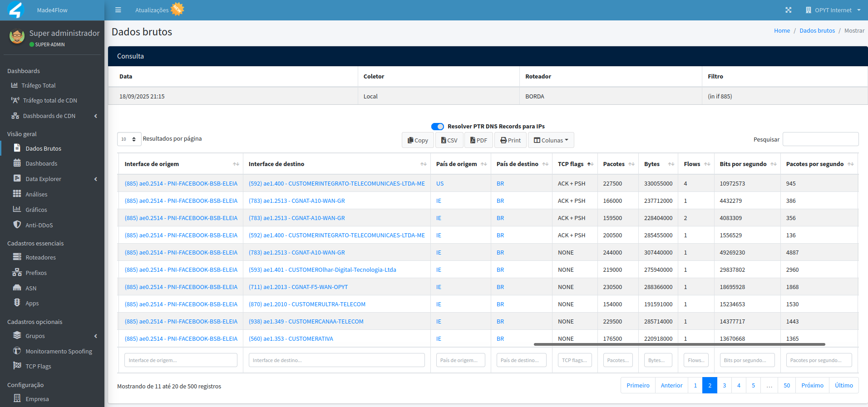Screen dimensions: 868x407
Task: Open Anti-DDoS shield icon in sidebar
Action: 17,225
